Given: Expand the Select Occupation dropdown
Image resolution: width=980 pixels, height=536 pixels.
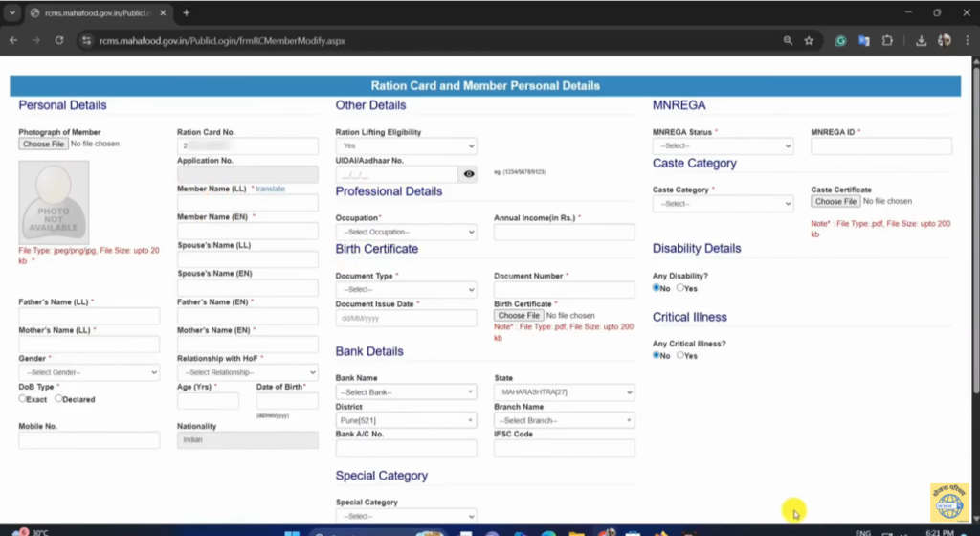Looking at the screenshot, I should [x=406, y=233].
